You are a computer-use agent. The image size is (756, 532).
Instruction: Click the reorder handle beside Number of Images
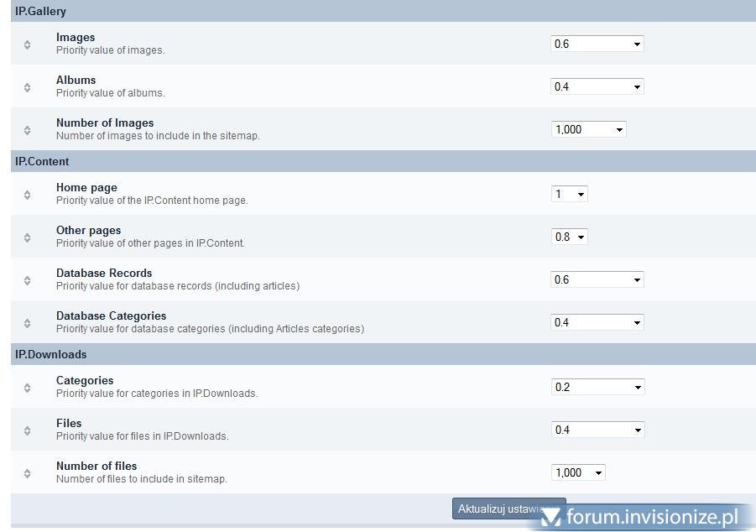27,130
